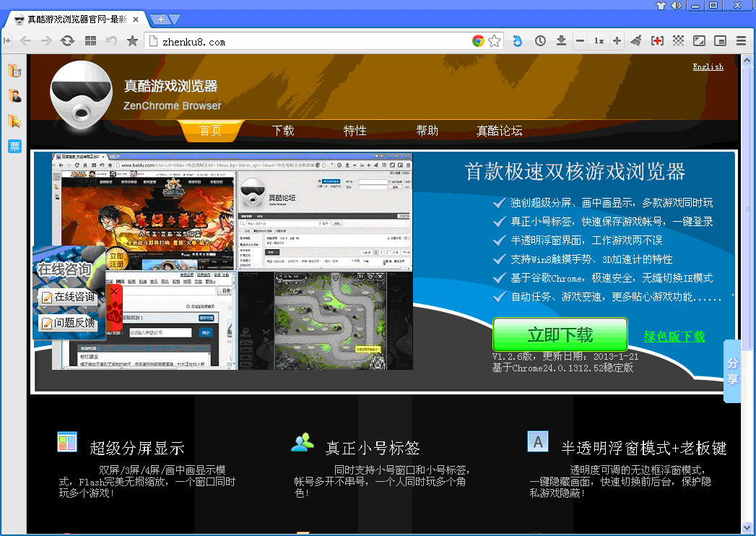This screenshot has height=536, width=756.
Task: Open the 绿色版下载 link
Action: (x=674, y=337)
